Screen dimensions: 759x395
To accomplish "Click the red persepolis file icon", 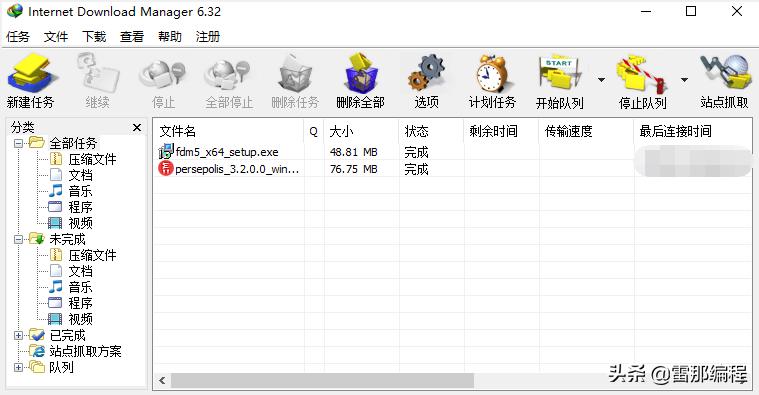I will pos(166,168).
